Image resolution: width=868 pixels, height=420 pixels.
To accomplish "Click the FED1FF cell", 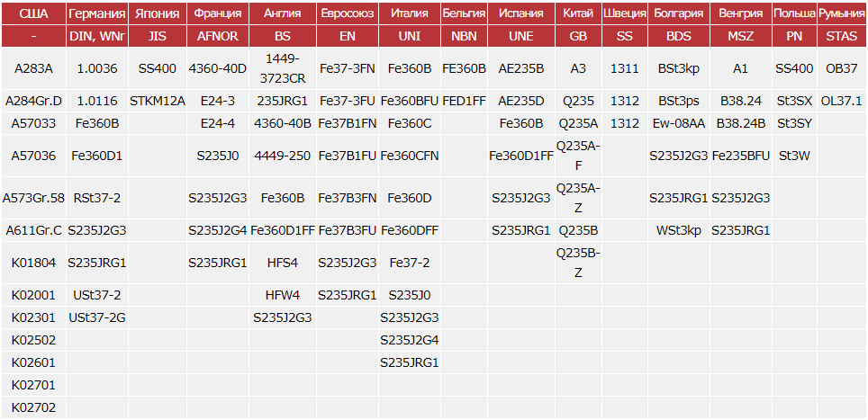I will pyautogui.click(x=464, y=101).
